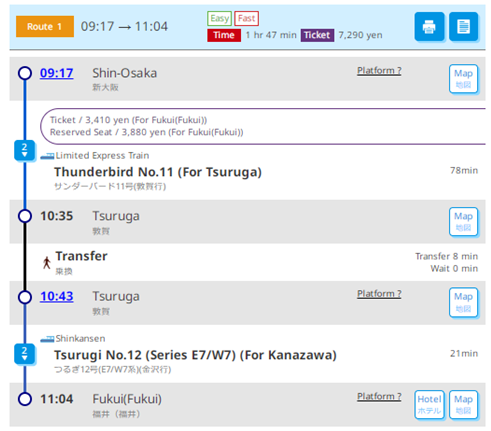Click the Easy tag

click(219, 18)
